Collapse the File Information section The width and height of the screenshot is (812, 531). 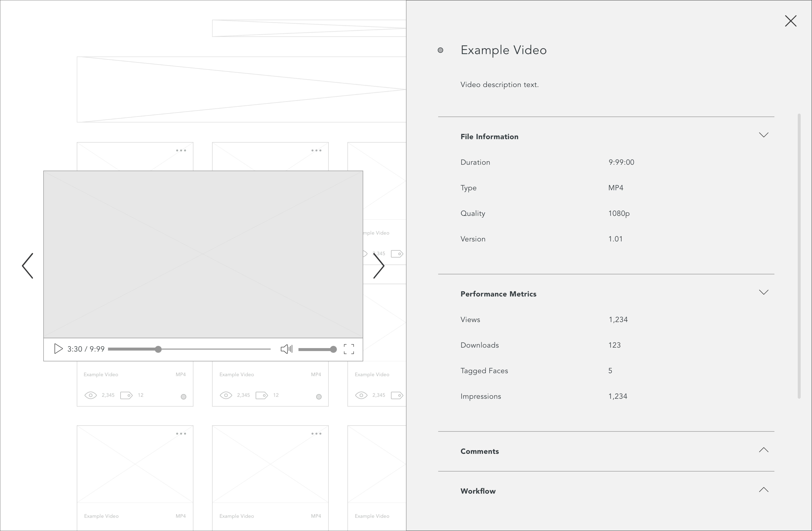[x=764, y=135]
